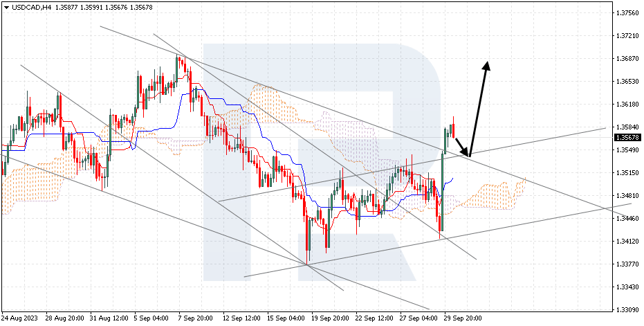
Task: Click the 1.33430 price axis label
Action: [627, 287]
